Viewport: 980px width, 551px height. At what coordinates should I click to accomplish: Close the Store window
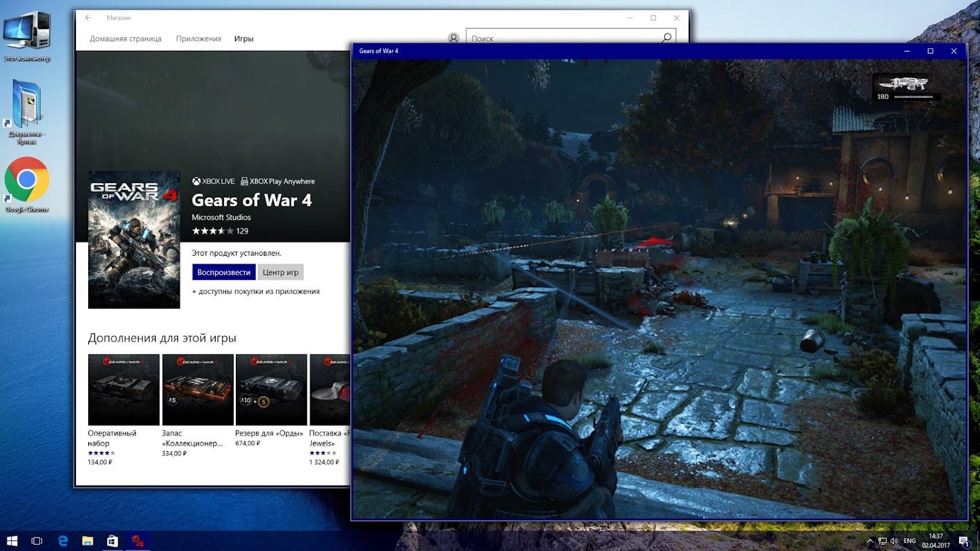676,18
